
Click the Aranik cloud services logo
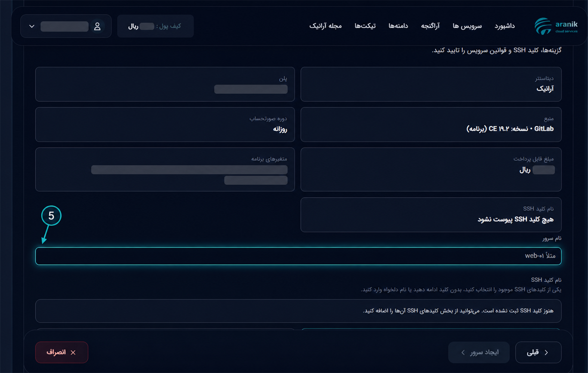[556, 26]
